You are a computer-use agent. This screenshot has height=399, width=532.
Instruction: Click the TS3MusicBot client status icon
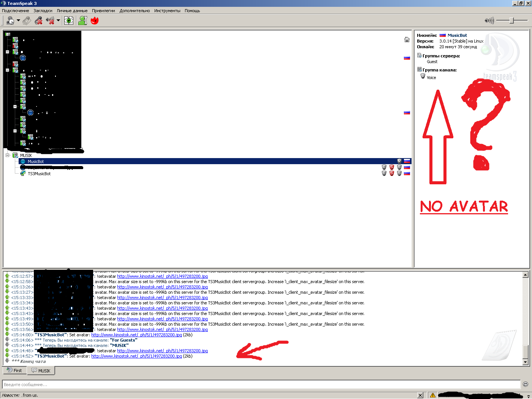point(23,174)
